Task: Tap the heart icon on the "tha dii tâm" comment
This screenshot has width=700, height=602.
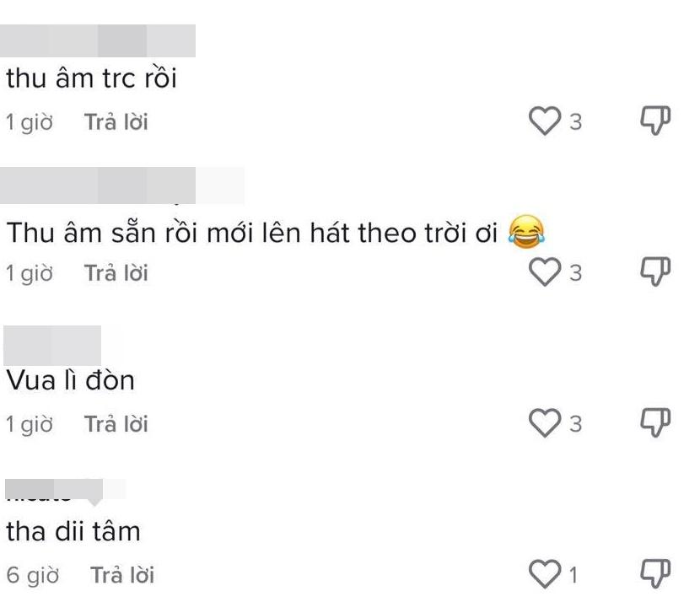Action: [x=546, y=572]
